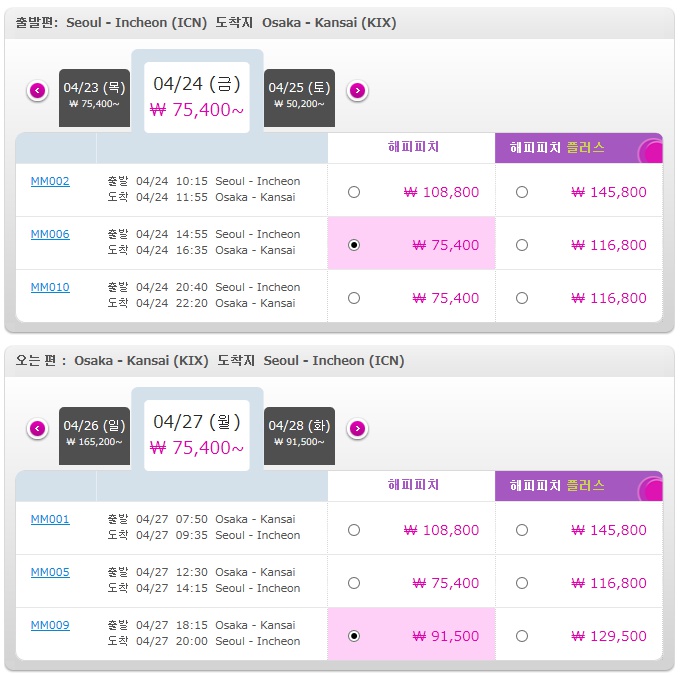The width and height of the screenshot is (680, 675).
Task: Go to previous return date arrow
Action: pyautogui.click(x=38, y=429)
